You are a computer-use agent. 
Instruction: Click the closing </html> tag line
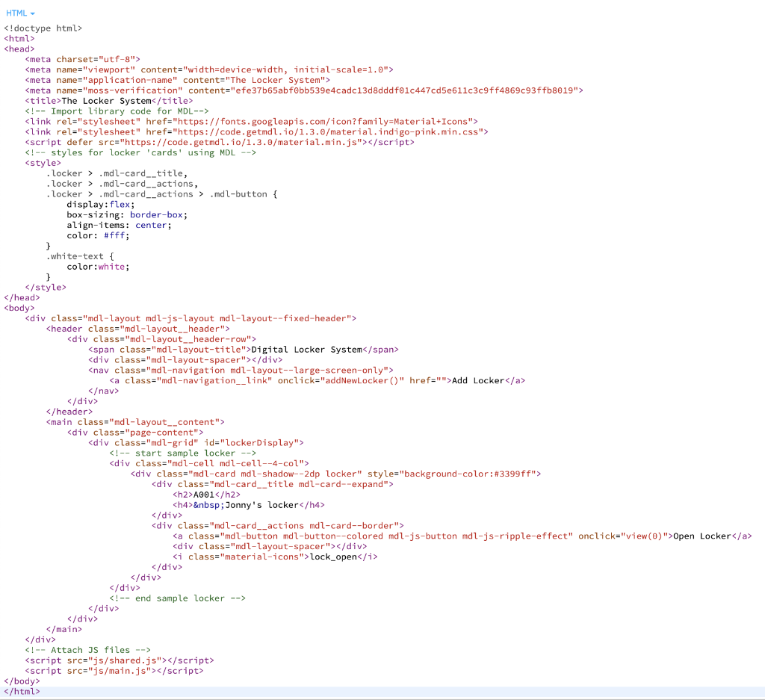(22, 691)
